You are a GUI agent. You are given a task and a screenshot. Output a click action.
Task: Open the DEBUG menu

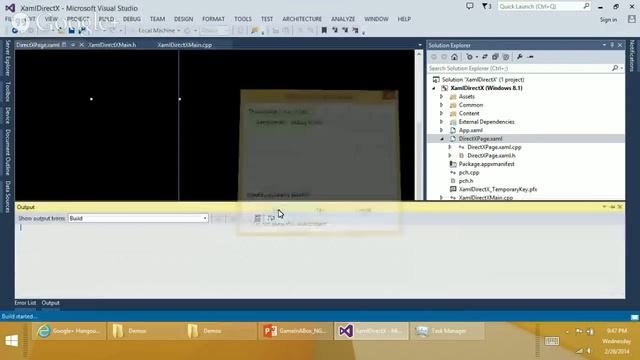click(132, 19)
